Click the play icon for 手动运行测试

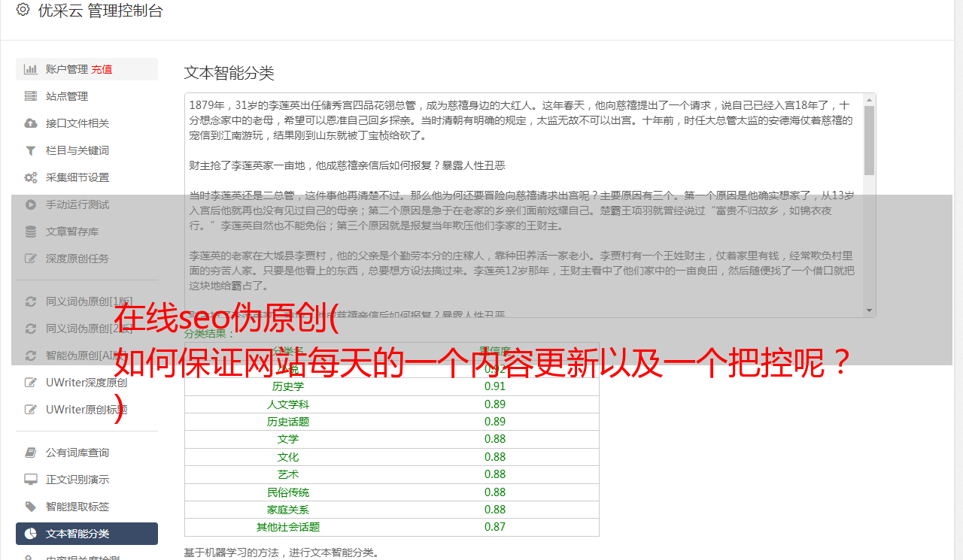pyautogui.click(x=31, y=204)
